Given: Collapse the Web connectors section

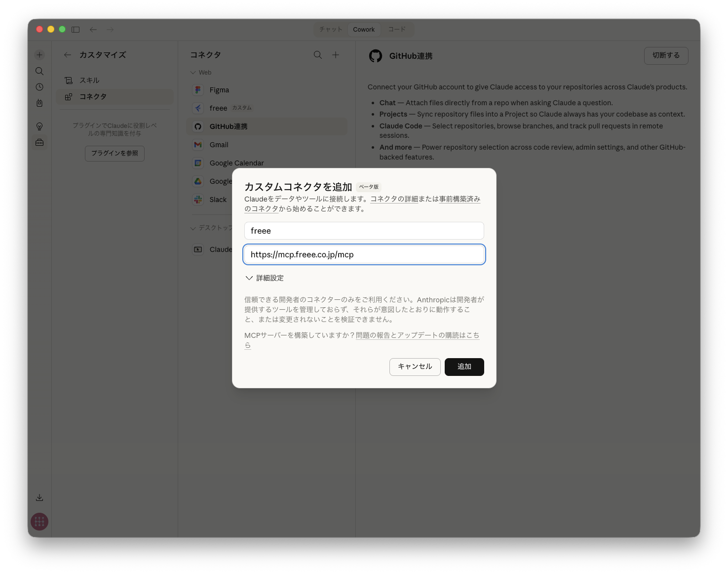Looking at the screenshot, I should coord(201,73).
